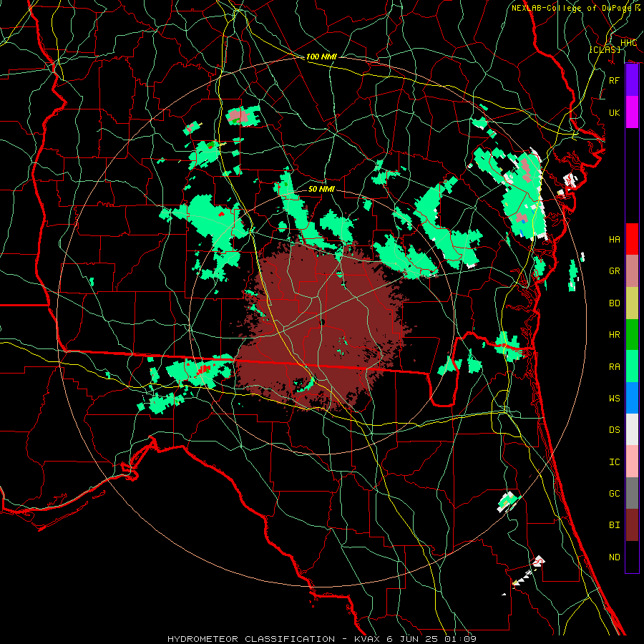Click the dark red BI legend swatch

(x=632, y=525)
